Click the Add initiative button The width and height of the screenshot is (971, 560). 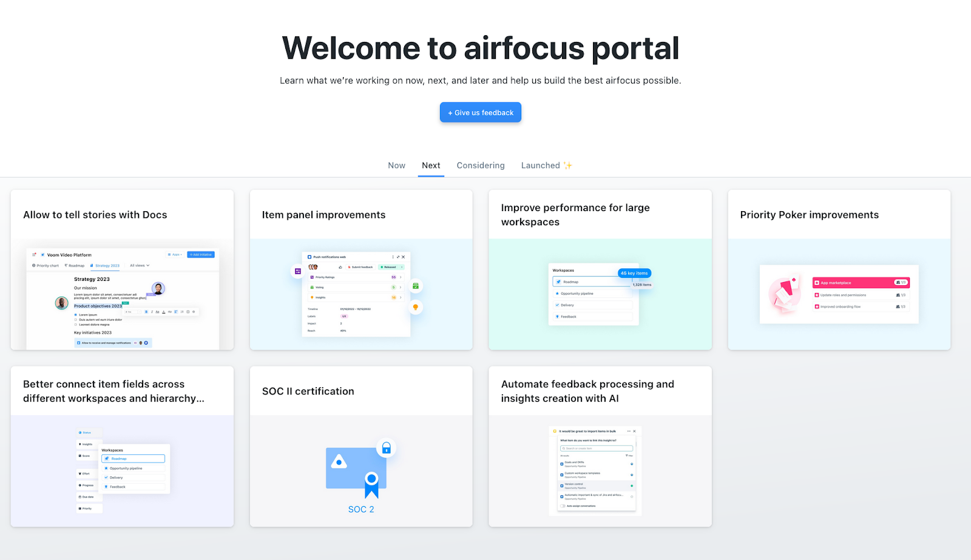click(x=200, y=255)
